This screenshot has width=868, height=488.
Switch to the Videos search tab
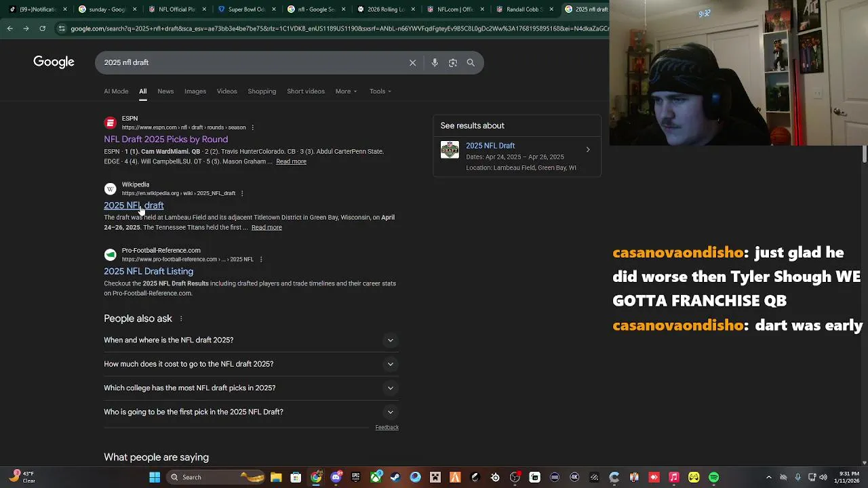227,91
